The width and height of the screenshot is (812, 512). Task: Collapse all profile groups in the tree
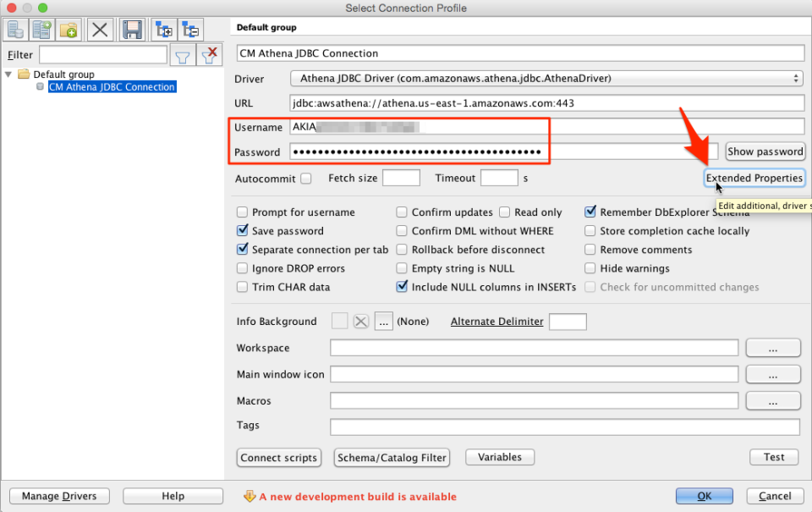tap(190, 29)
